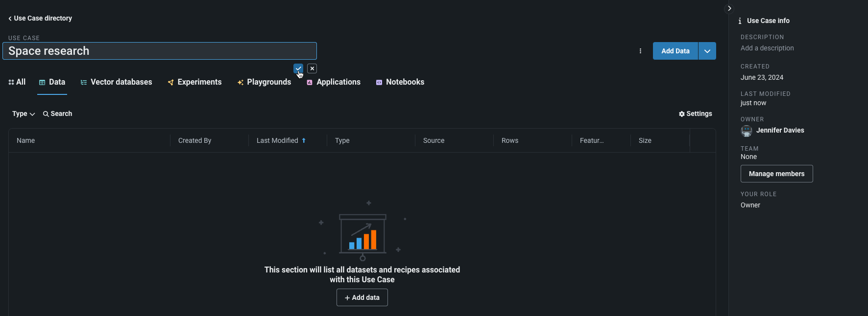This screenshot has height=316, width=868.
Task: Cancel the use case name edit
Action: (312, 68)
